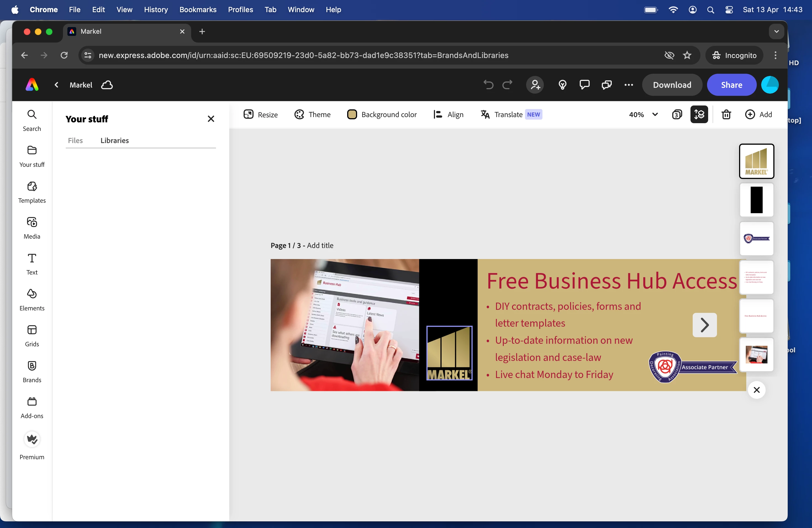Open the Bookmarks menu in menu bar
The width and height of the screenshot is (812, 528).
pyautogui.click(x=198, y=10)
